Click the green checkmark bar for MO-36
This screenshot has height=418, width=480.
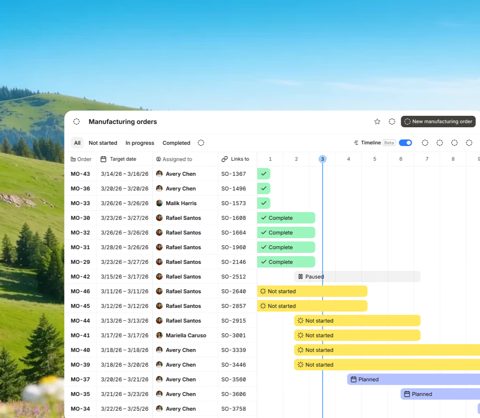point(264,188)
